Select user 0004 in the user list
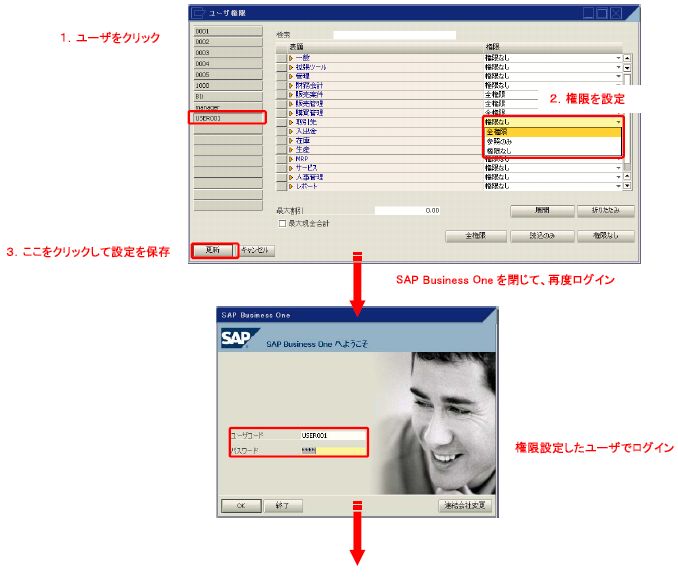 [x=228, y=64]
